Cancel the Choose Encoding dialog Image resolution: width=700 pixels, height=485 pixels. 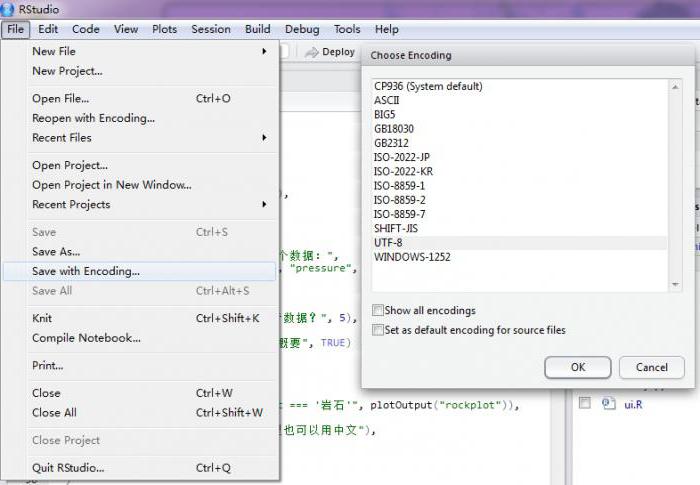tap(651, 367)
